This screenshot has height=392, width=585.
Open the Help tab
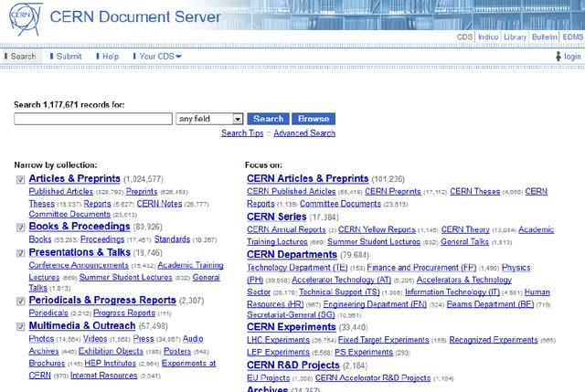(x=108, y=57)
